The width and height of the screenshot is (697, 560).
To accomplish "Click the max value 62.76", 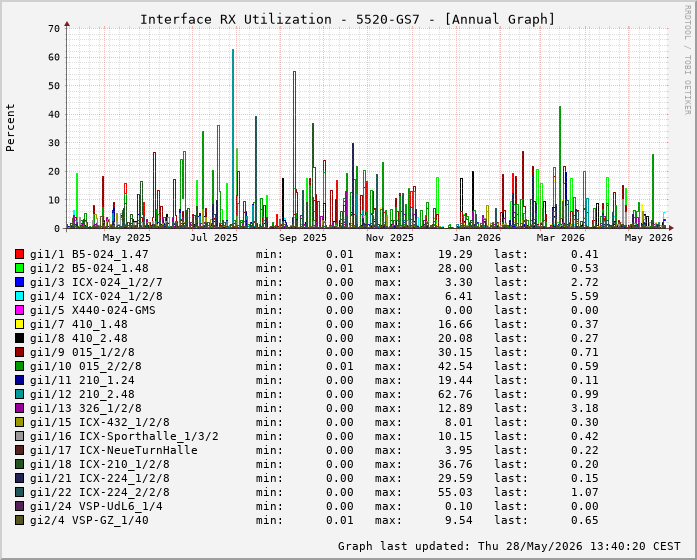I will click(x=455, y=394).
